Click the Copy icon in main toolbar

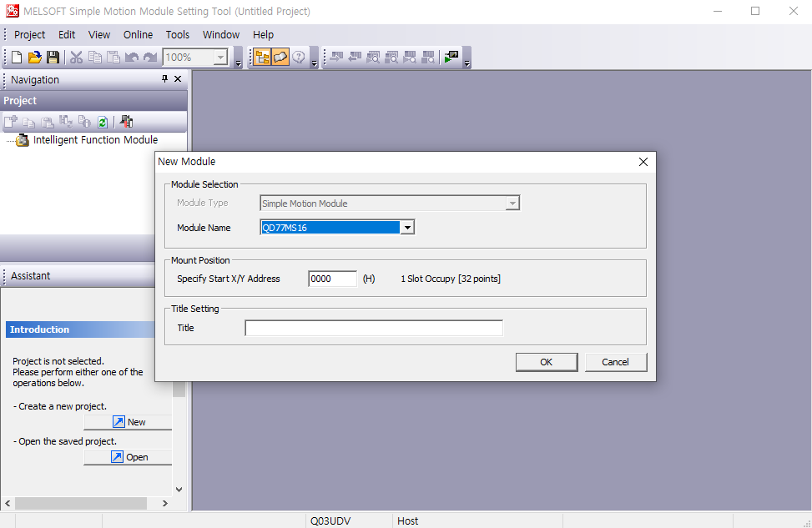pyautogui.click(x=95, y=57)
